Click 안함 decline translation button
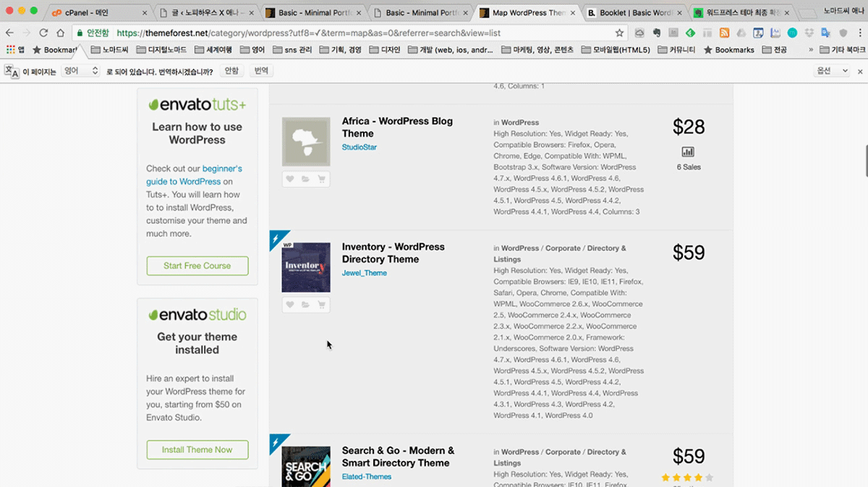Screen dimensions: 868x487 (x=231, y=71)
